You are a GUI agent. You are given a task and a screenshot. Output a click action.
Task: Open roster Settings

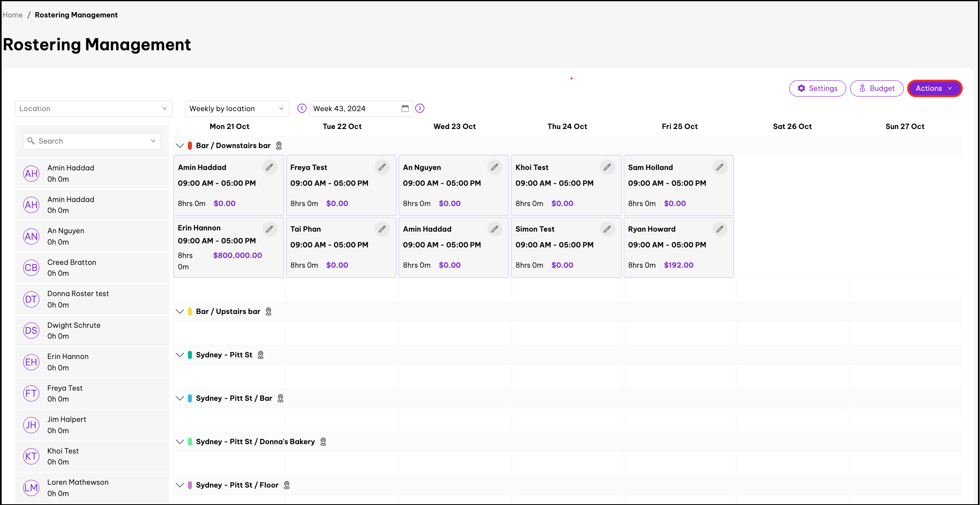tap(817, 88)
